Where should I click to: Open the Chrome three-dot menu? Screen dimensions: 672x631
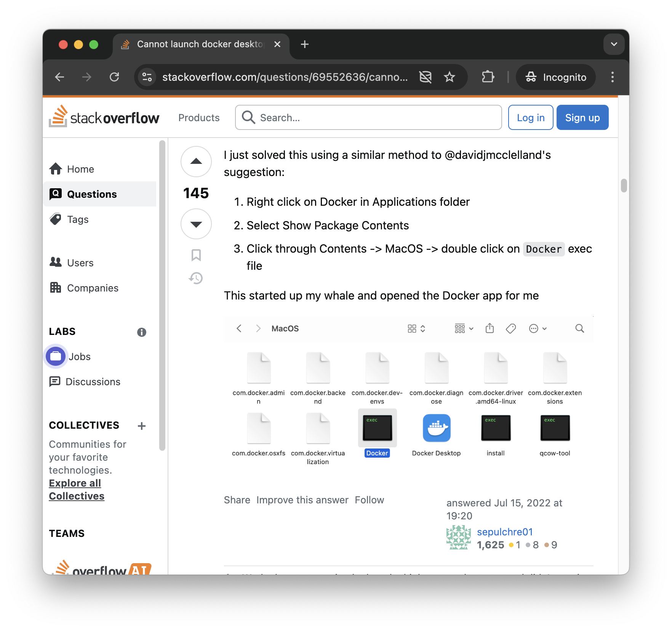[x=612, y=77]
